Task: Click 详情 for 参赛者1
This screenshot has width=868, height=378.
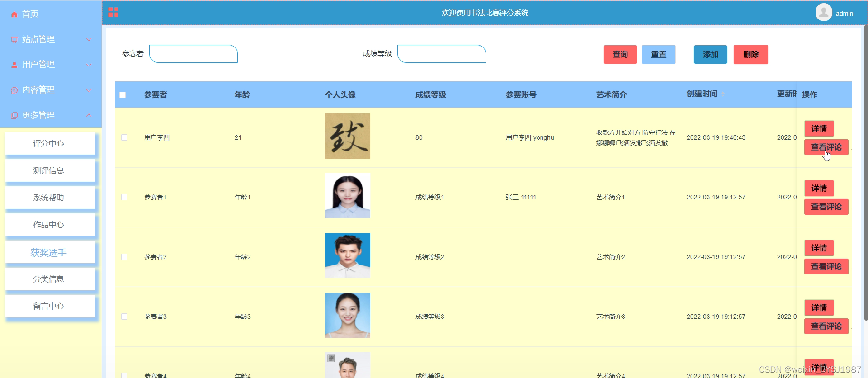Action: click(819, 188)
